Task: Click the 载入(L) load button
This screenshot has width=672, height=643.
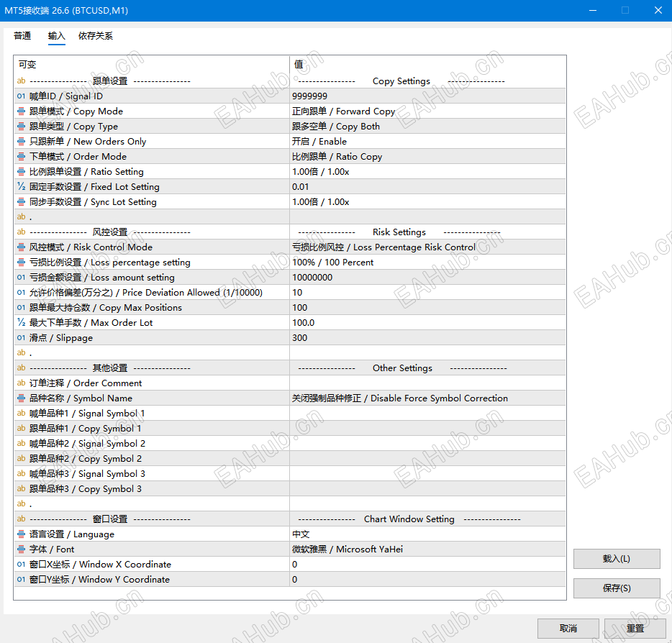Action: point(617,559)
